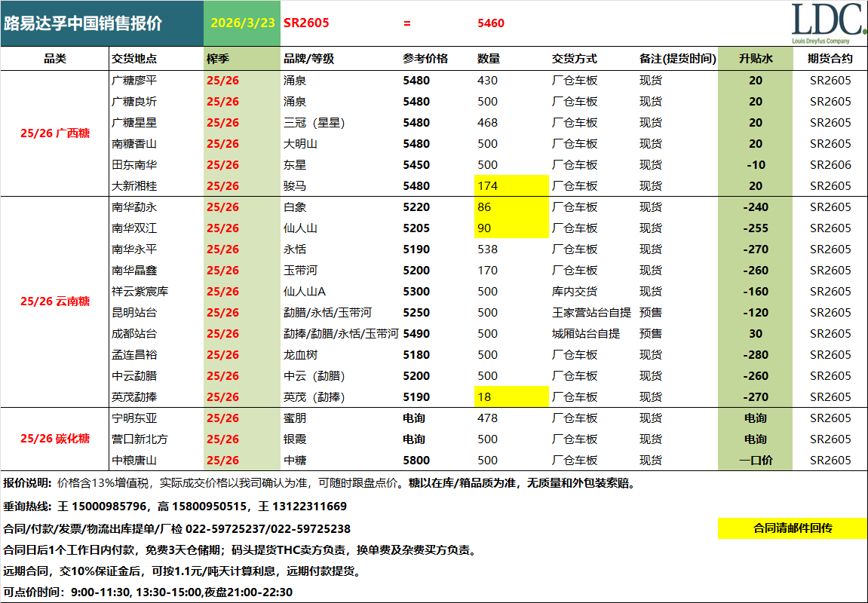The width and height of the screenshot is (868, 603).
Task: Click the yellow 合同请邮件回传 cell
Action: [x=792, y=528]
